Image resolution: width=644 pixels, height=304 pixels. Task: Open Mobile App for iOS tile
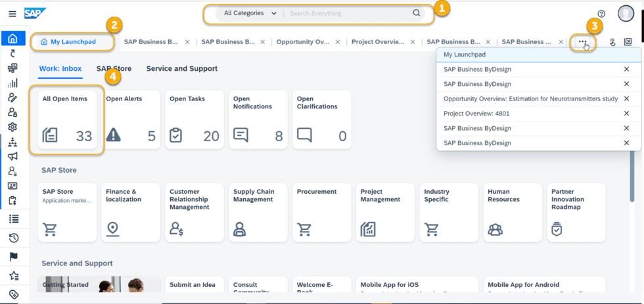tap(417, 284)
